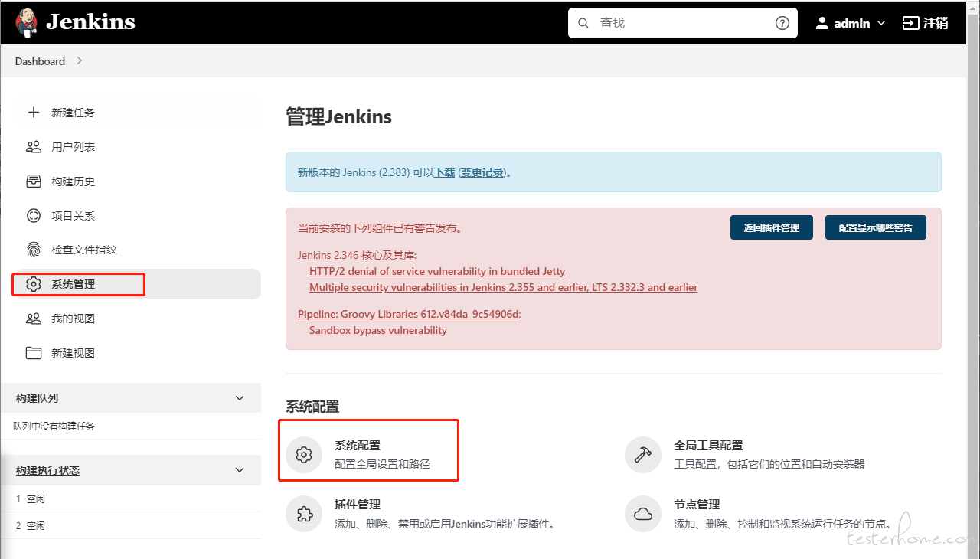Open HTTP/2 denial of service vulnerability link

tap(437, 271)
